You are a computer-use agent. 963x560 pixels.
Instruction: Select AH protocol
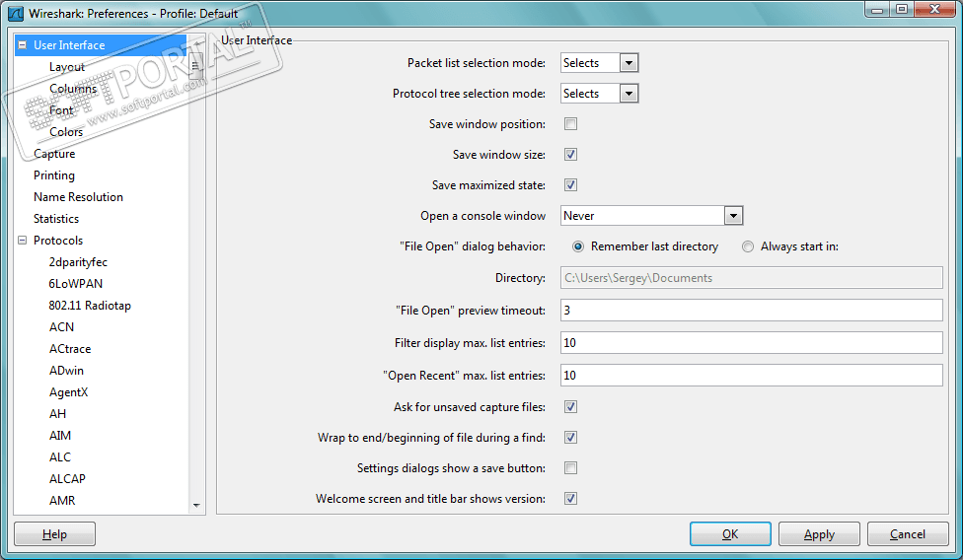pos(58,414)
